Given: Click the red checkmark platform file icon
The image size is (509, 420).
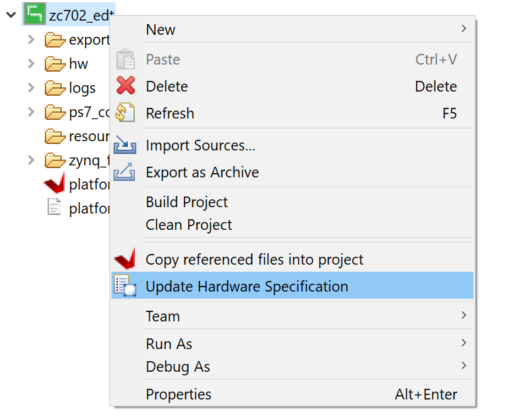Looking at the screenshot, I should click(x=55, y=183).
